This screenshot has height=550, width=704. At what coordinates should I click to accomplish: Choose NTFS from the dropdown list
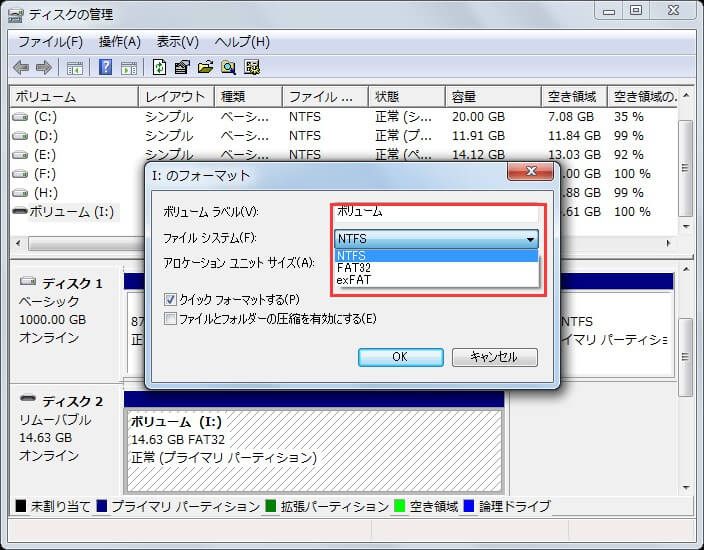[436, 255]
